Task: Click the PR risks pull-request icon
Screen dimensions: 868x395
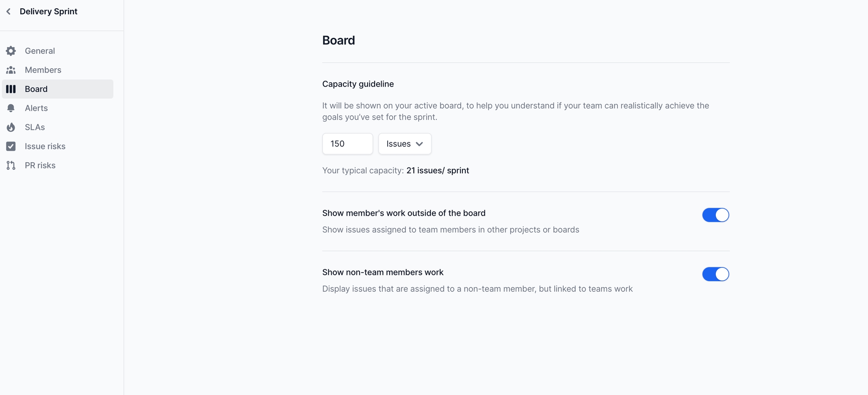Action: click(x=11, y=165)
